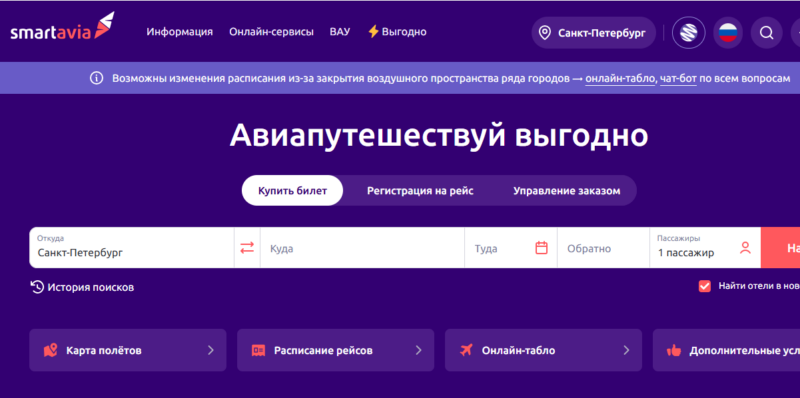Screen dimensions: 800x398
Task: Click the Авиапутешествуй выгодно heading
Action: (439, 136)
